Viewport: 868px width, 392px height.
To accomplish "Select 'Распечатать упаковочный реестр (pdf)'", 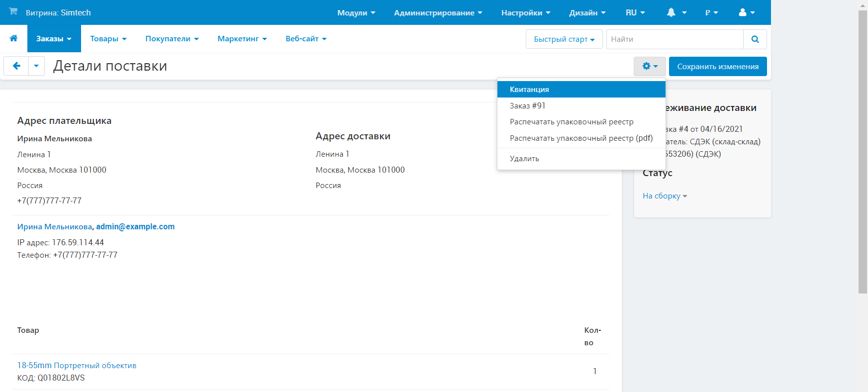I will pos(581,138).
